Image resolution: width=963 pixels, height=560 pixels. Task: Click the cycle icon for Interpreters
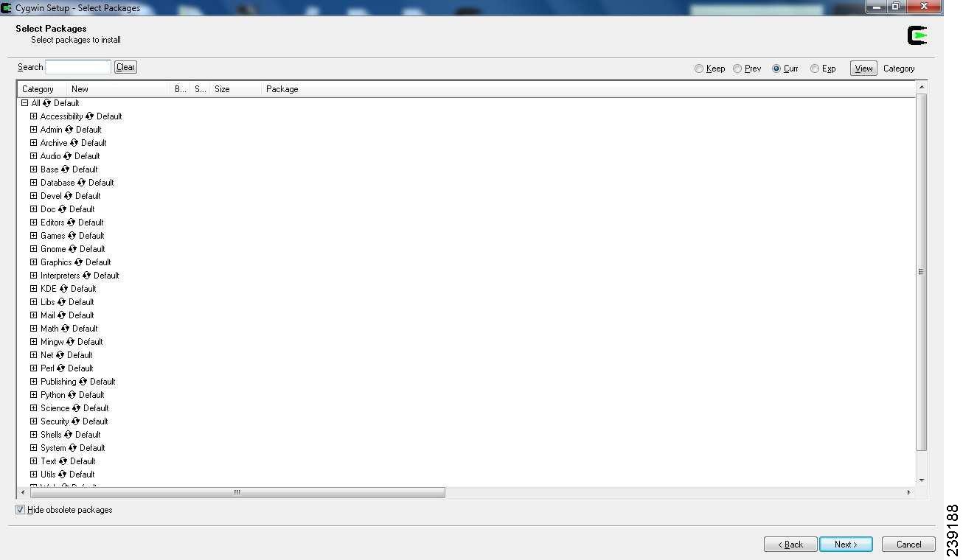(87, 276)
